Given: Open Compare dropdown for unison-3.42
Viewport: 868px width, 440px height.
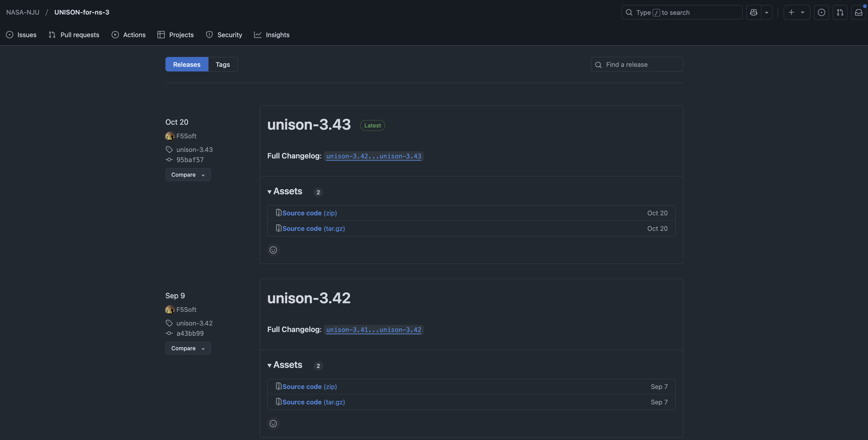Looking at the screenshot, I should 188,348.
